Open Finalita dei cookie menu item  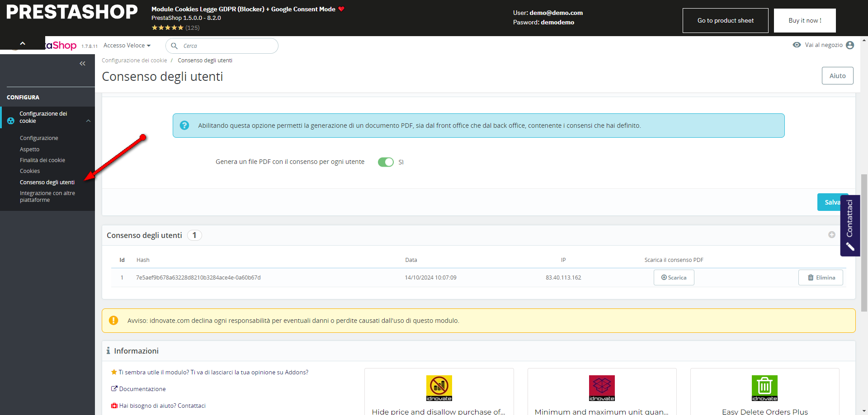[42, 160]
